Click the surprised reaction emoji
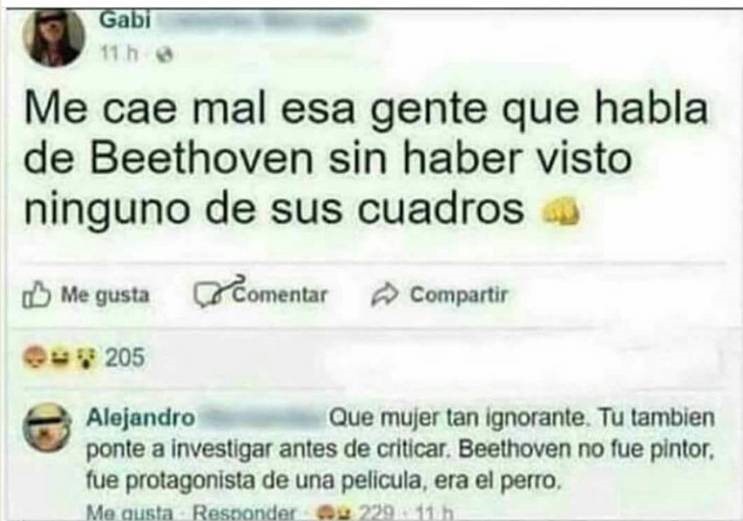 point(85,359)
